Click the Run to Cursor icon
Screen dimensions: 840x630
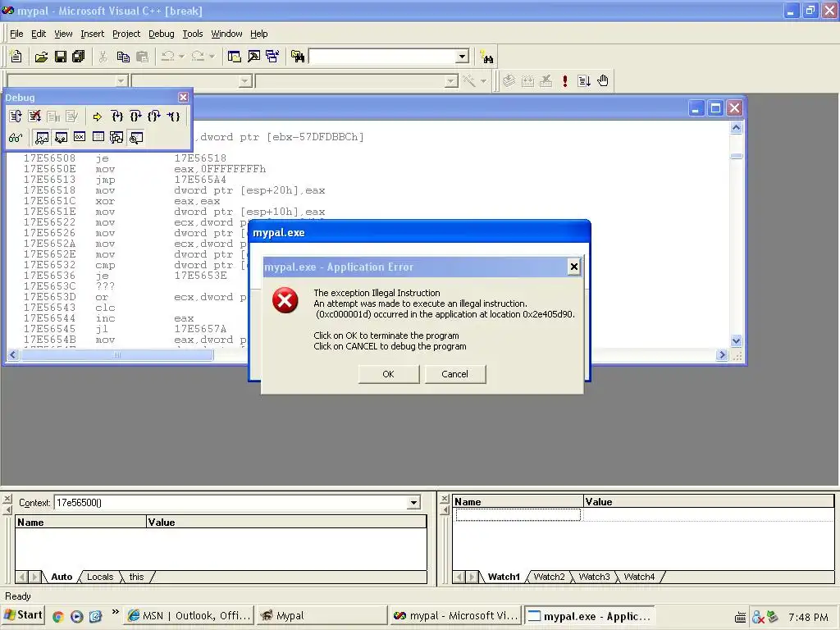pyautogui.click(x=173, y=116)
